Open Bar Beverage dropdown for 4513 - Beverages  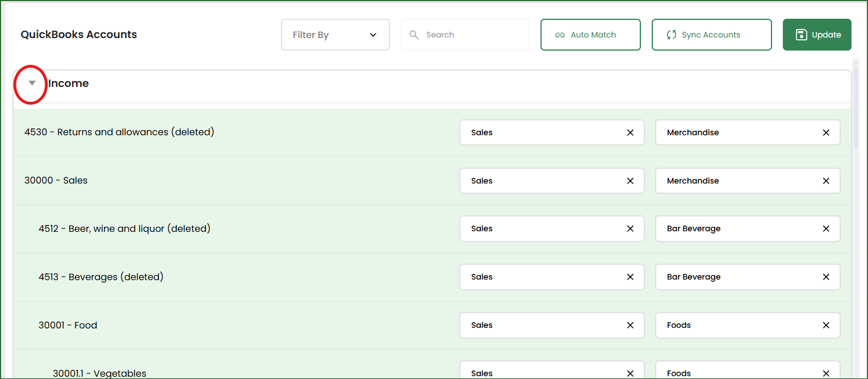click(x=748, y=277)
